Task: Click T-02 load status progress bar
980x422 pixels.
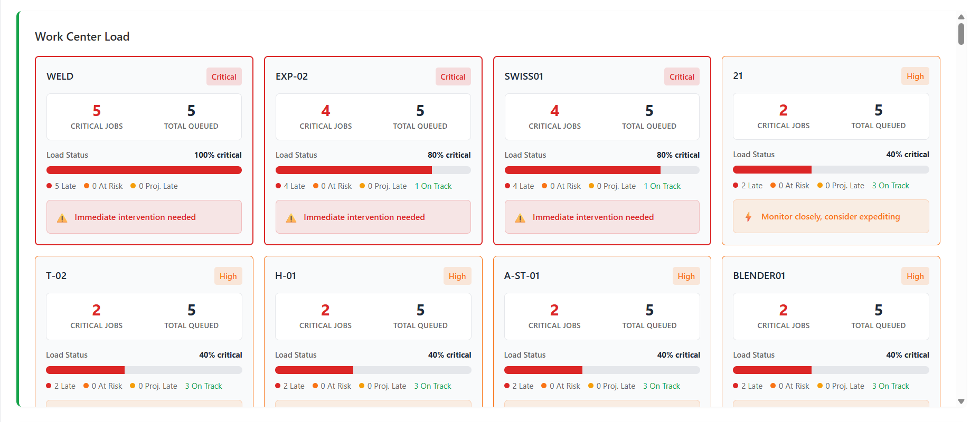Action: (144, 370)
